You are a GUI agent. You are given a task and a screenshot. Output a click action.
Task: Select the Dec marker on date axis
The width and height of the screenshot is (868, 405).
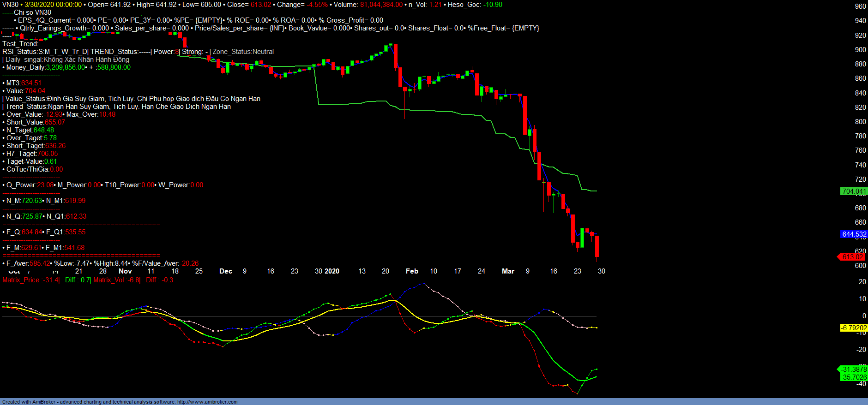pos(226,271)
